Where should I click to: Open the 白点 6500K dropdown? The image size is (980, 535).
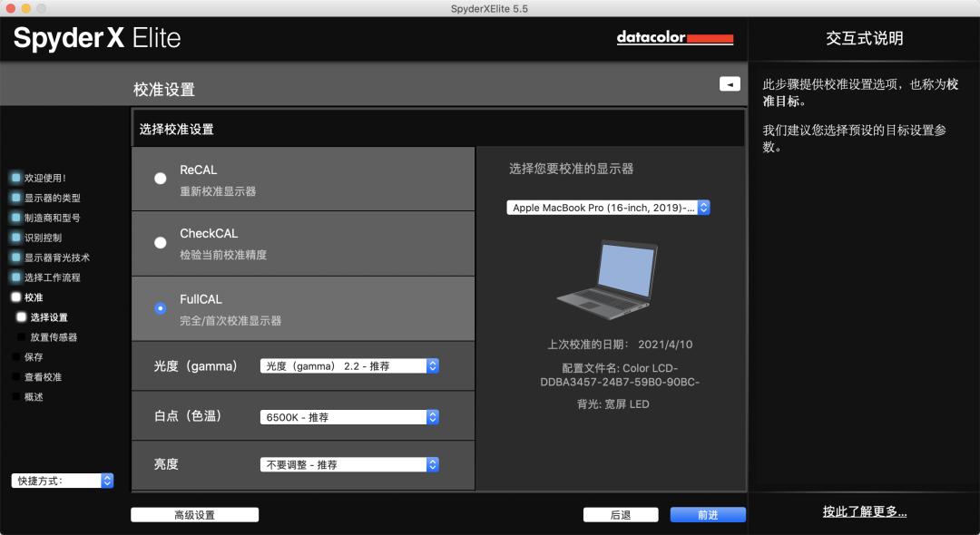(x=349, y=417)
